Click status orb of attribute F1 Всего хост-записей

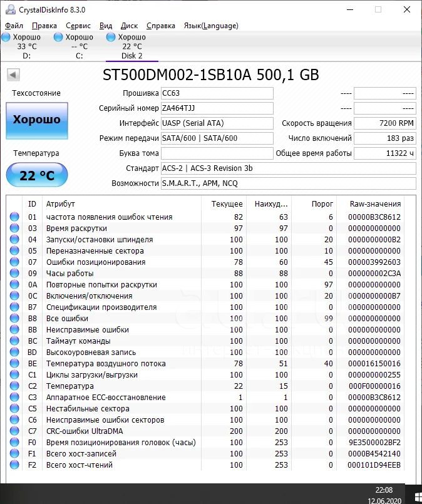click(14, 453)
